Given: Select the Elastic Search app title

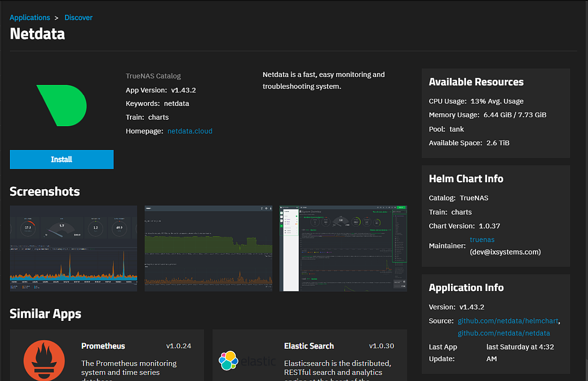Looking at the screenshot, I should (309, 346).
